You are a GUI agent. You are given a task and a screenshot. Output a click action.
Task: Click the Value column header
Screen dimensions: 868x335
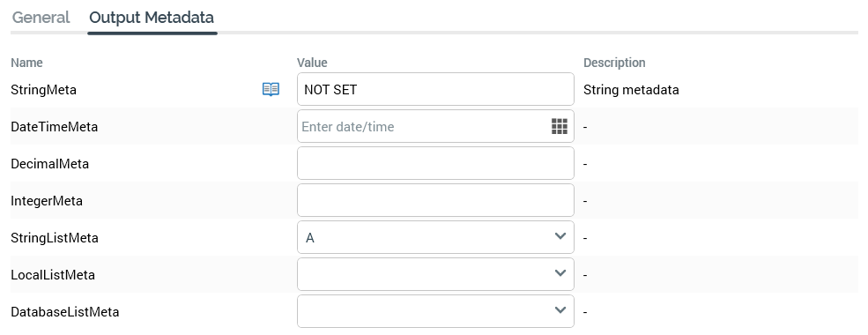click(x=312, y=63)
